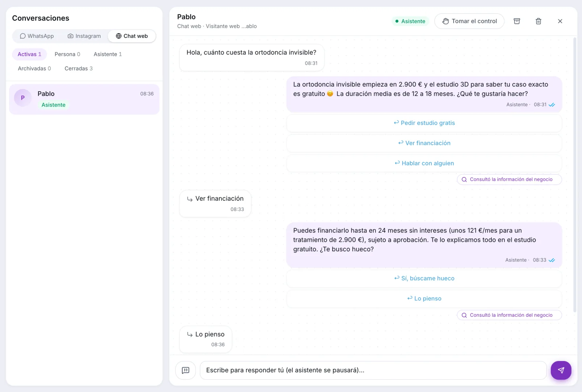Filter by Persona 0 conversations
Image resolution: width=582 pixels, height=392 pixels.
(x=67, y=54)
